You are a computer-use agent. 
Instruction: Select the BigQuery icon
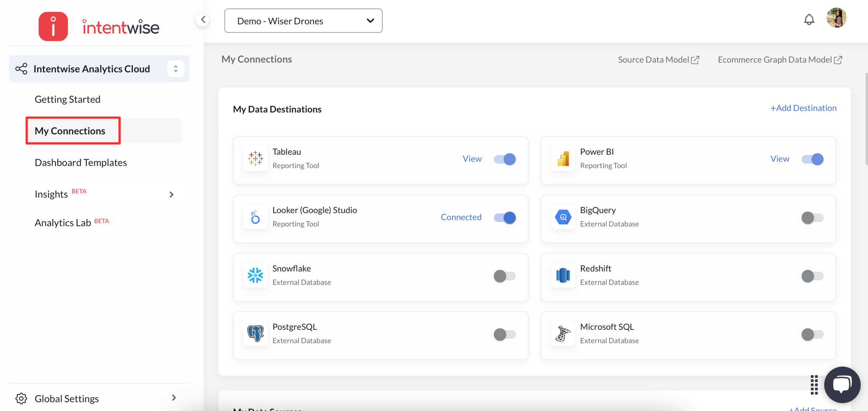[563, 217]
